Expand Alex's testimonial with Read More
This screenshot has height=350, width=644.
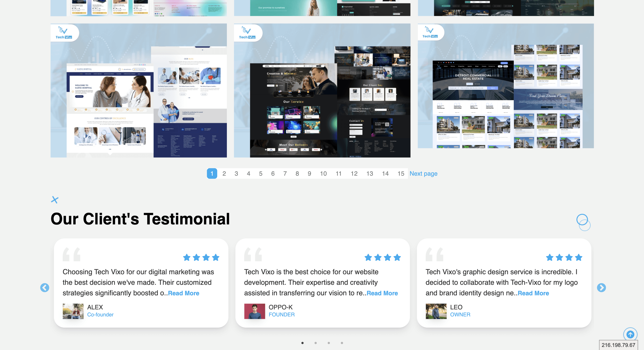[x=183, y=293]
